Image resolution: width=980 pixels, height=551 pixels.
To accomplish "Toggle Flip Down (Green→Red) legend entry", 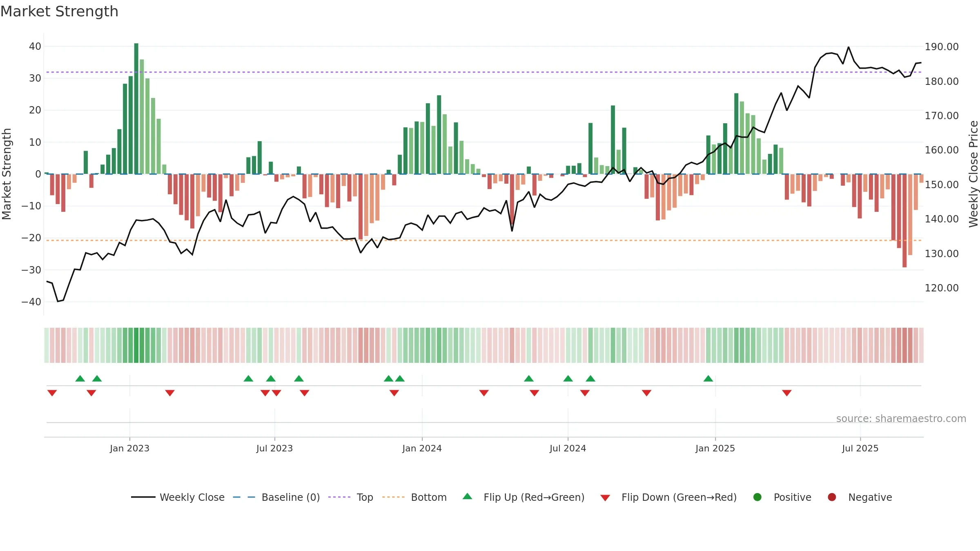I will pos(668,497).
